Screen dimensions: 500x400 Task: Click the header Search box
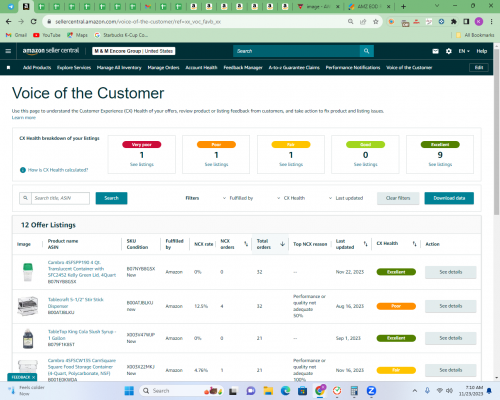296,51
